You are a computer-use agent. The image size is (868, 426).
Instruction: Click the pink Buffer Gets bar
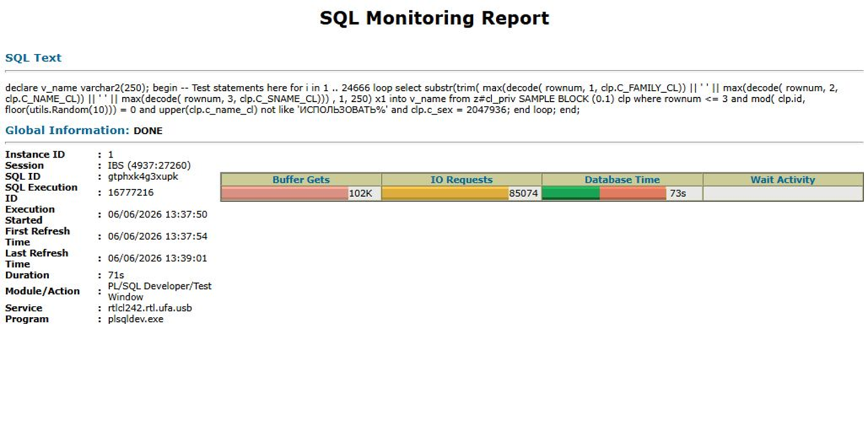285,193
